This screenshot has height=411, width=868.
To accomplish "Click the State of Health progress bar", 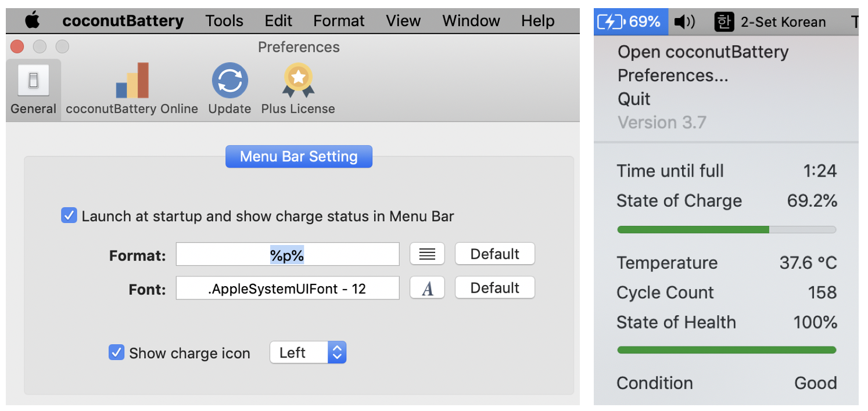I will pyautogui.click(x=726, y=350).
